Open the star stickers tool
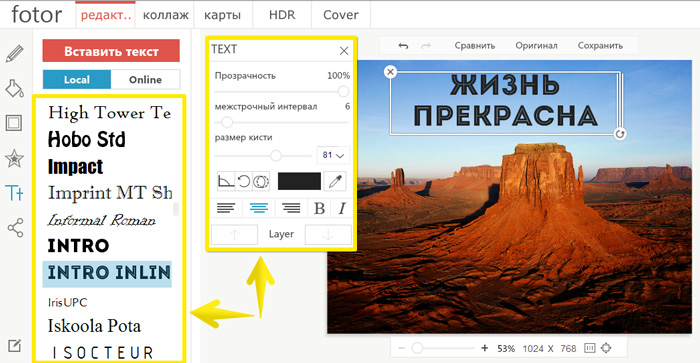 (14, 158)
